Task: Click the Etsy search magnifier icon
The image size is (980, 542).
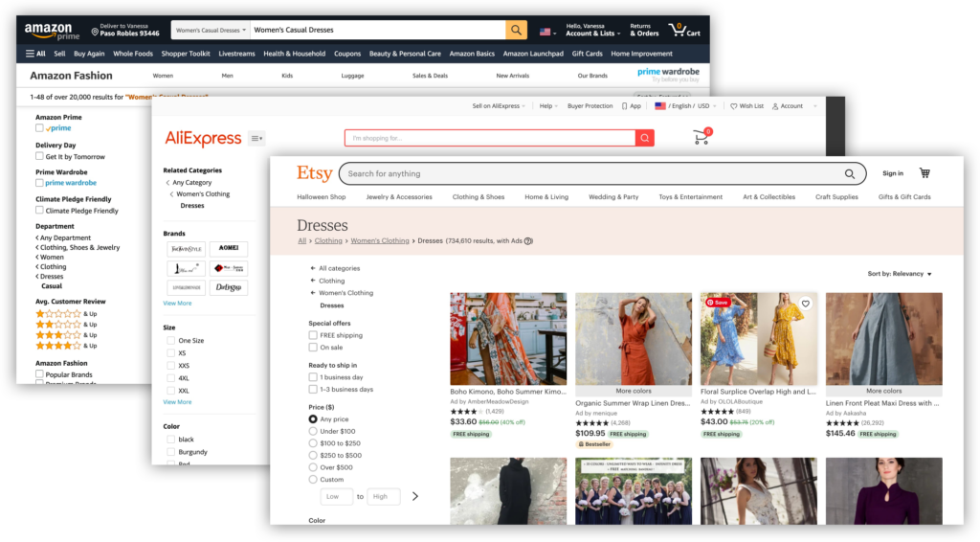Action: [850, 173]
